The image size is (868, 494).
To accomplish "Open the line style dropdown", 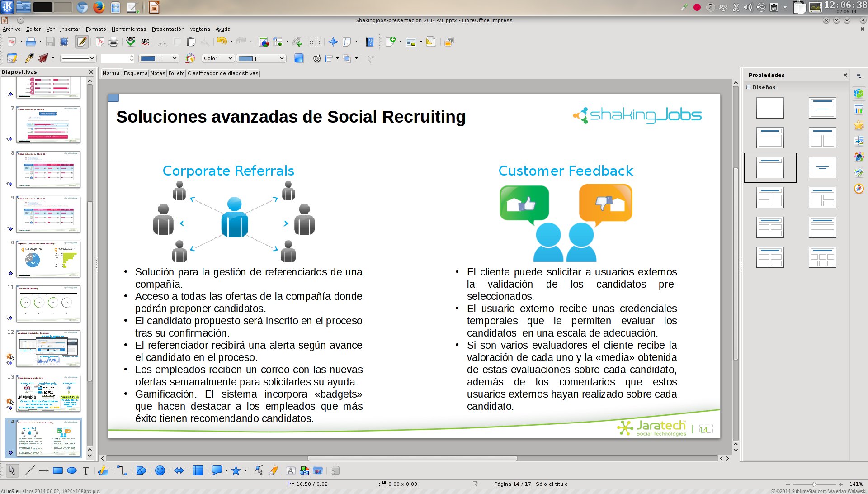I will 79,58.
